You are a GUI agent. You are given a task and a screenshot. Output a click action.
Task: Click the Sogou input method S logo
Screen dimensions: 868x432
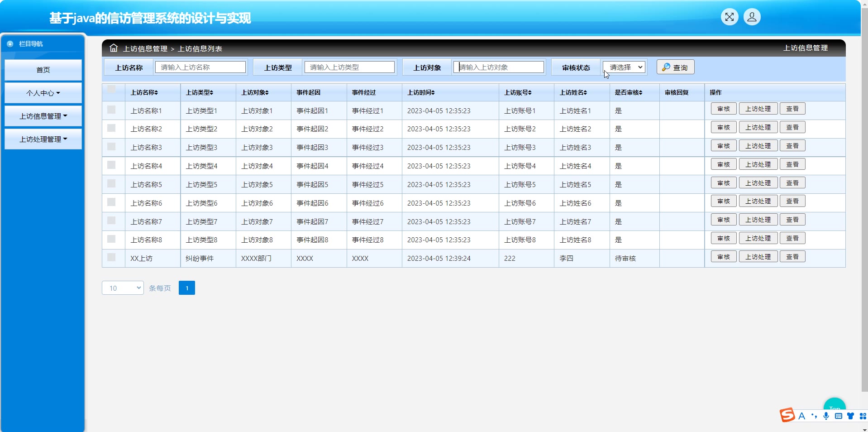787,415
